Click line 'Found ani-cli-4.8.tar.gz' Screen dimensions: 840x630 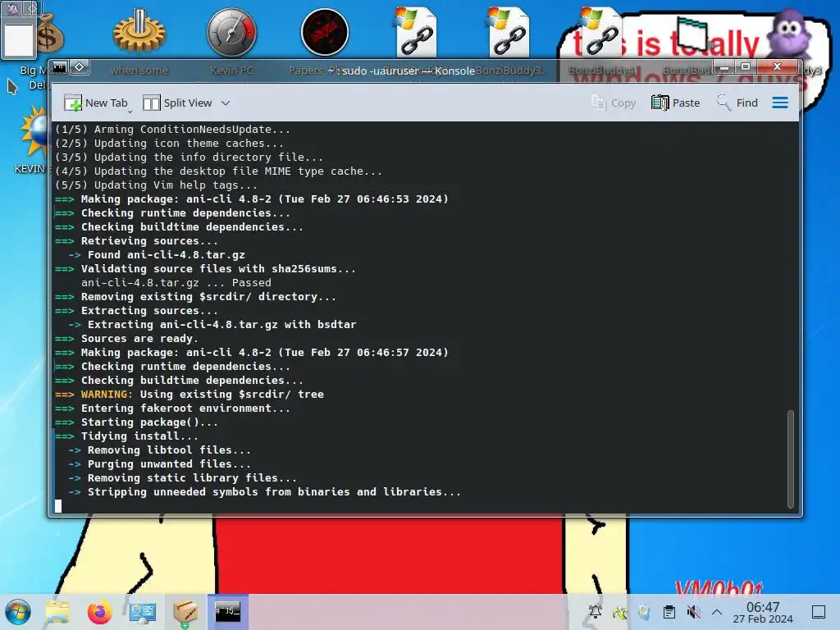tap(166, 255)
